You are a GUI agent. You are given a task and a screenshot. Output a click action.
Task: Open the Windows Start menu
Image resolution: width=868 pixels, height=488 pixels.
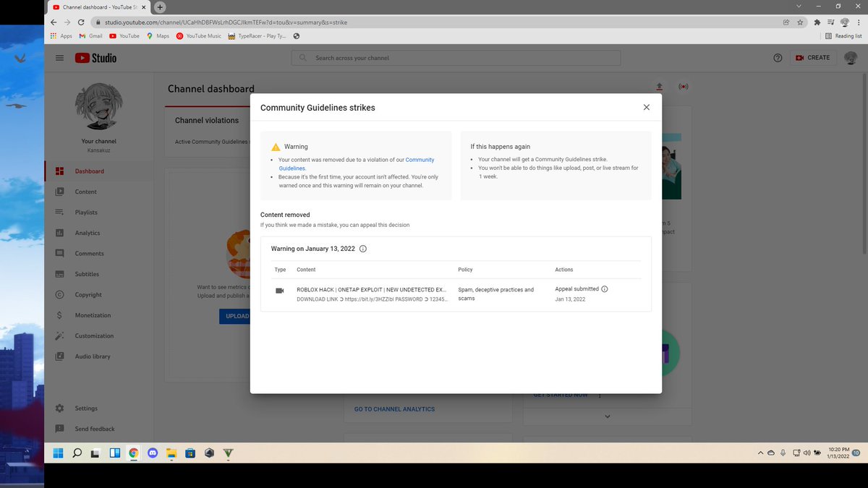[58, 453]
